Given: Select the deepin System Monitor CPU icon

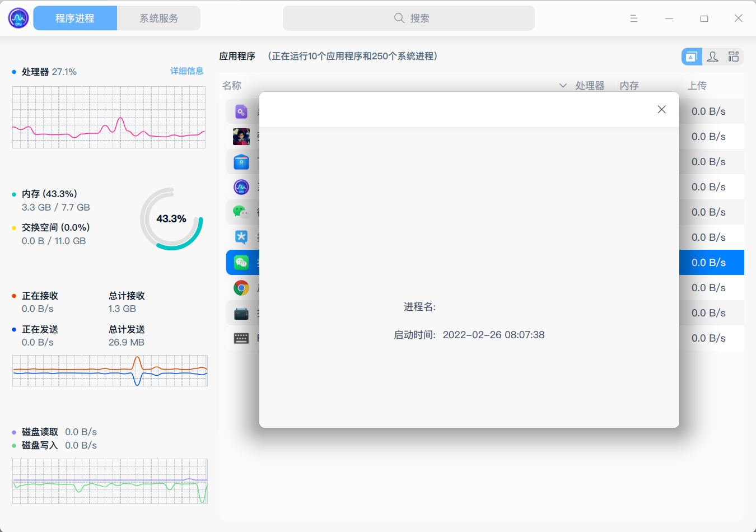Looking at the screenshot, I should point(241,186).
